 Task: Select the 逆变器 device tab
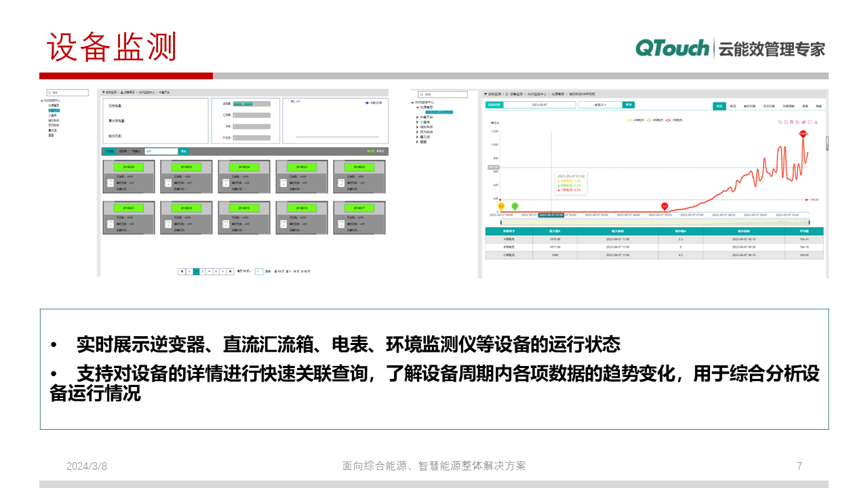(110, 151)
